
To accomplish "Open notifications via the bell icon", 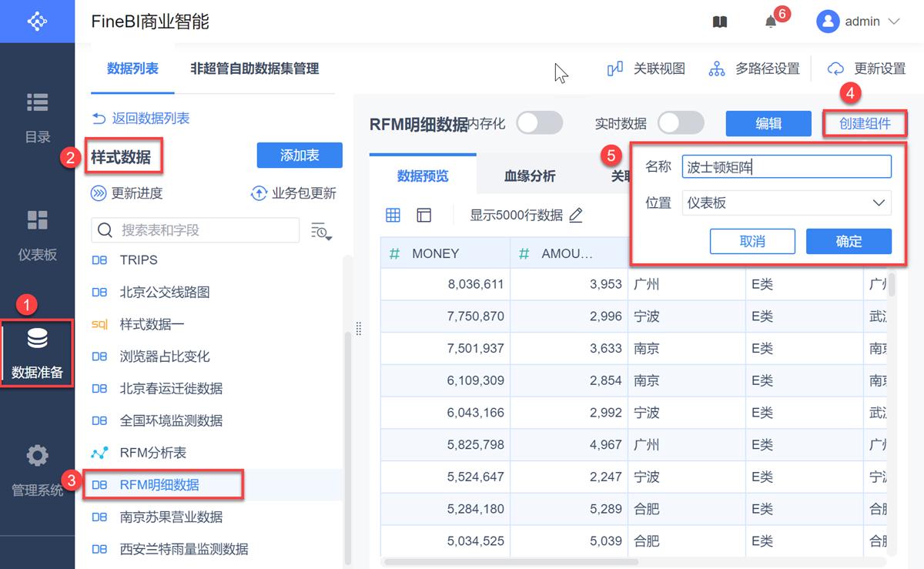I will pos(772,23).
